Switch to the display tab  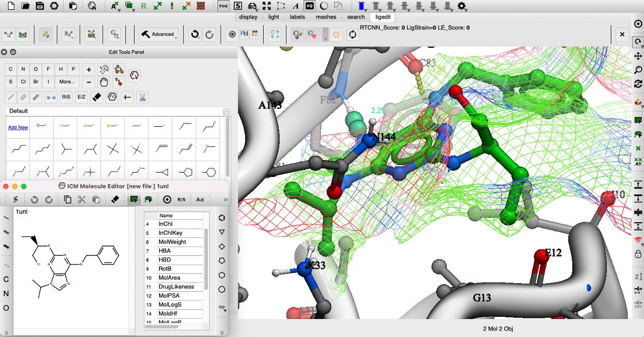click(x=248, y=17)
